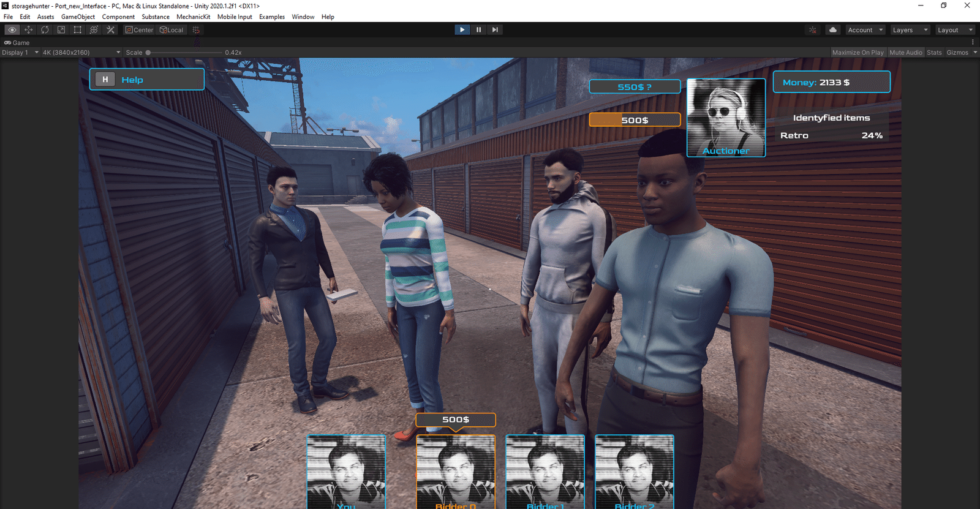
Task: Step one frame forward
Action: (495, 29)
